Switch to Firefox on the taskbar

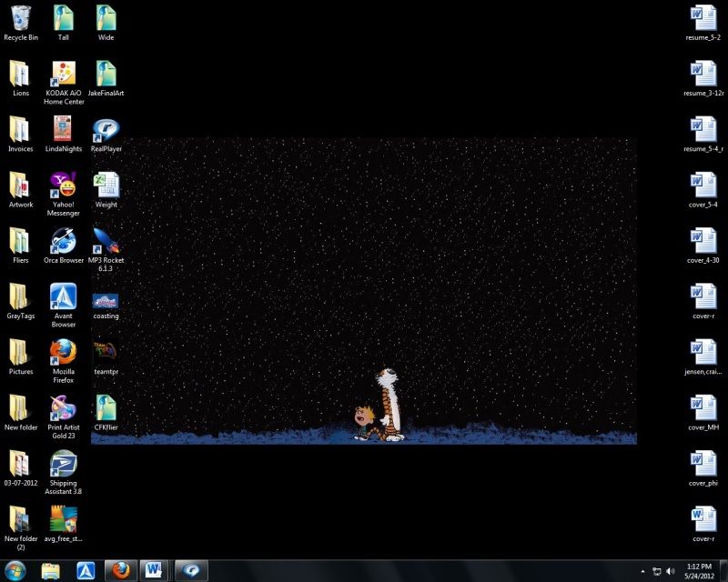(x=121, y=570)
